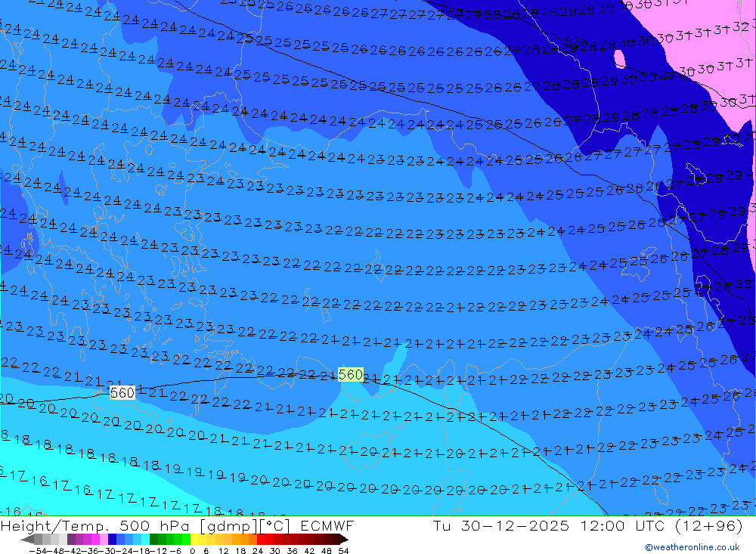The image size is (756, 554).
Task: Select the bright magenta legend swatch
Action: 95,540
